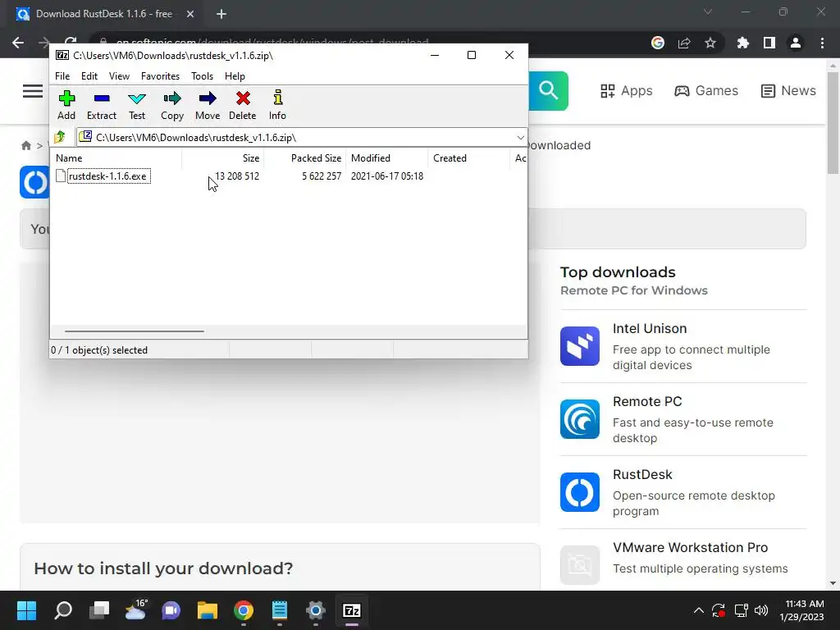The image size is (840, 630).
Task: Click the 7-Zip path input field
Action: tap(301, 138)
